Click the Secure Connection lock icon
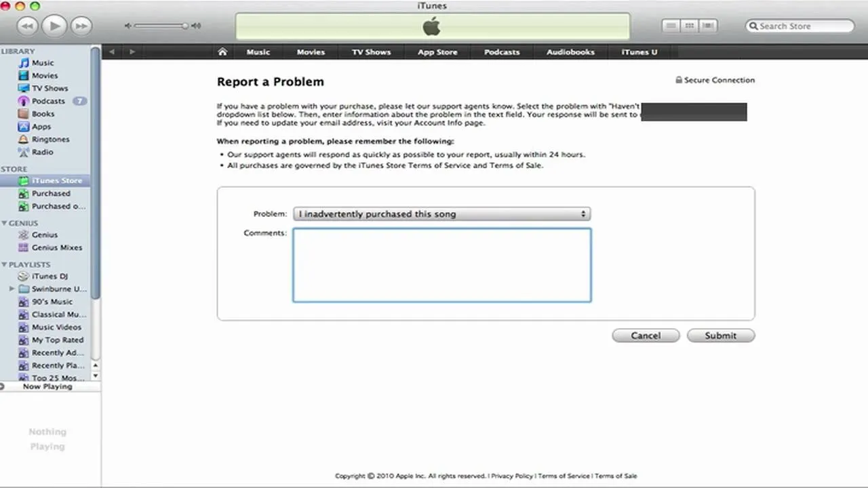868x488 pixels. [x=678, y=80]
